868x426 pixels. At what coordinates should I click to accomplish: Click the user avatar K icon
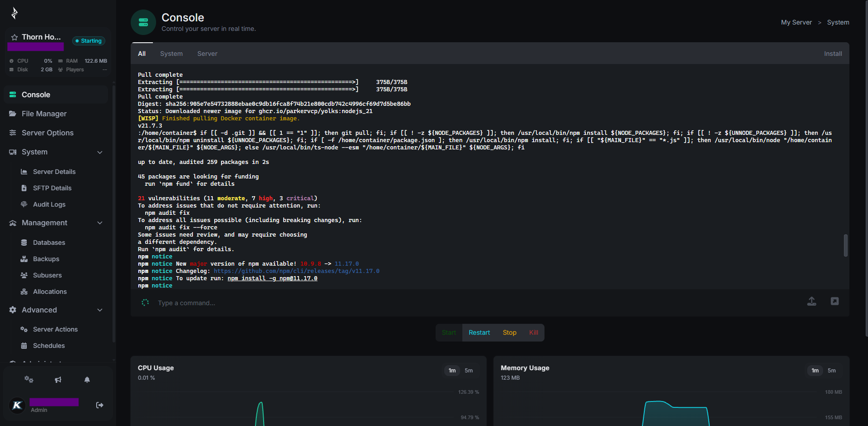coord(17,405)
